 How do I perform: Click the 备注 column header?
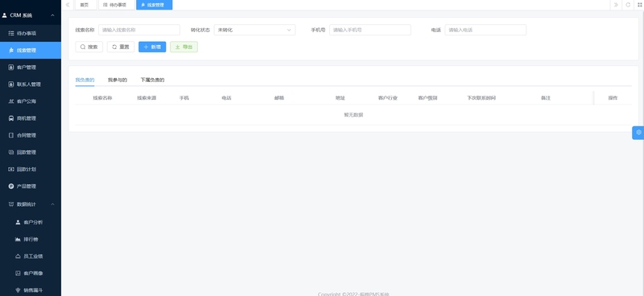546,98
